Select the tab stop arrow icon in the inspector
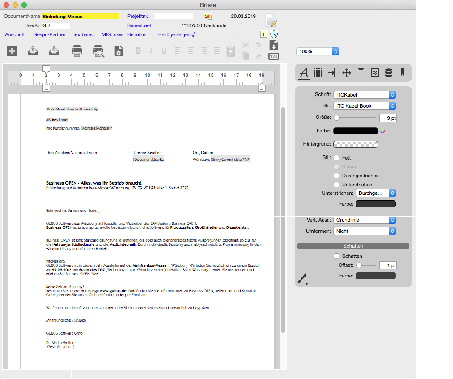 pos(332,72)
